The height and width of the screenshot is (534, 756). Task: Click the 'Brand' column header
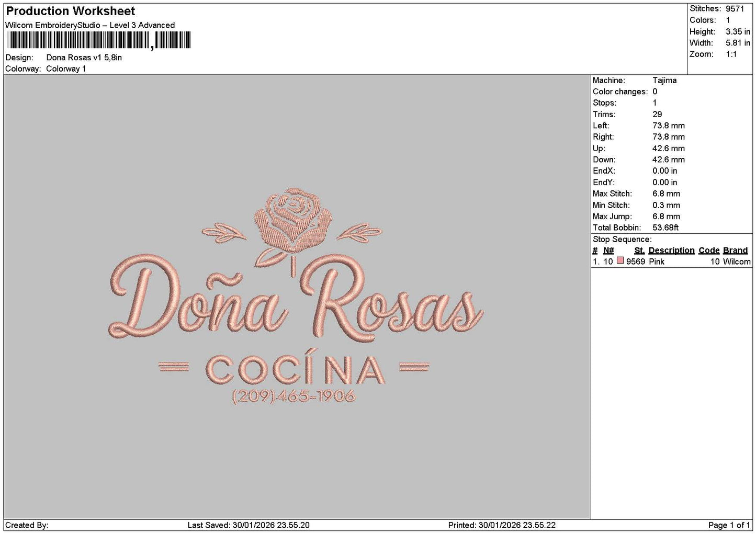coord(735,251)
